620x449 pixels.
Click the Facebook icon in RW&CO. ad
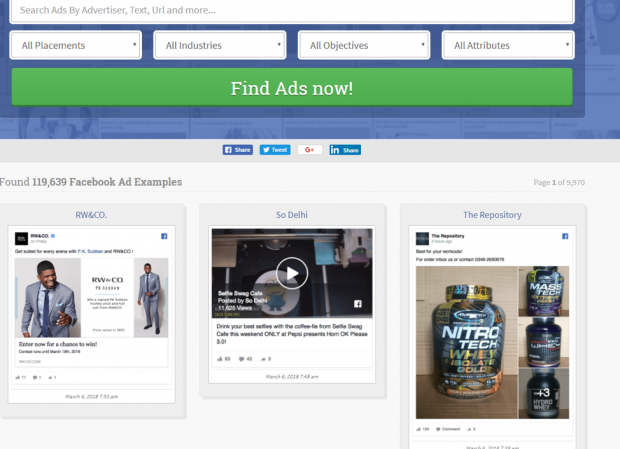pos(164,236)
